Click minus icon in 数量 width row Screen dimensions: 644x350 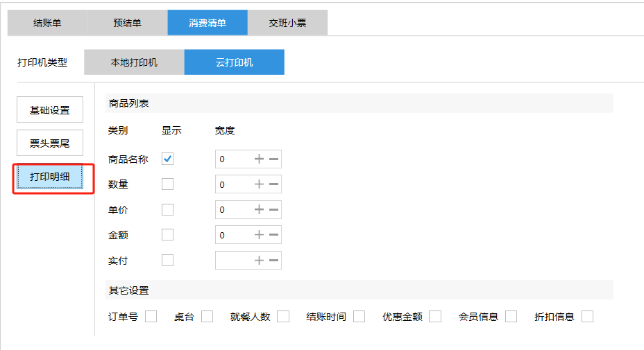[x=274, y=184]
